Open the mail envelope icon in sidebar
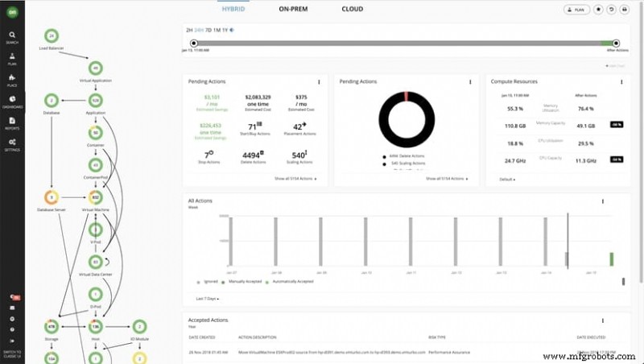Screen dimensions: 644x364 tap(12, 308)
